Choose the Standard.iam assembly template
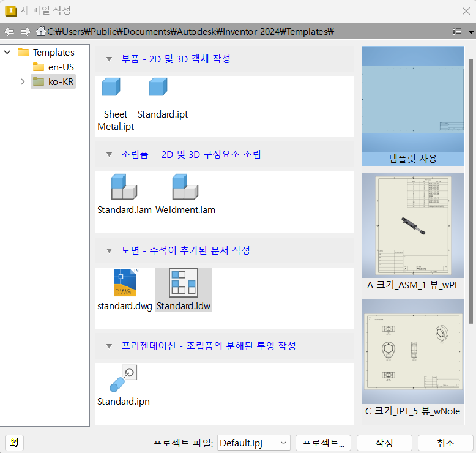Image resolution: width=476 pixels, height=453 pixels. click(x=124, y=187)
